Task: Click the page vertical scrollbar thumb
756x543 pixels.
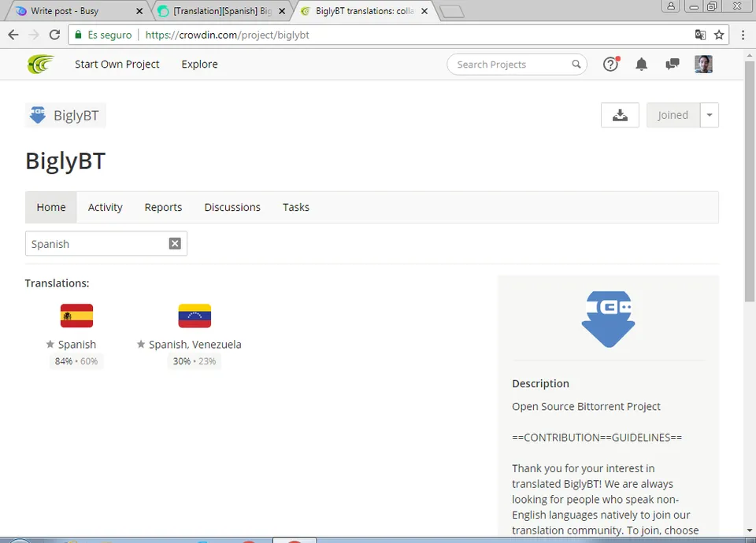Action: pyautogui.click(x=749, y=182)
